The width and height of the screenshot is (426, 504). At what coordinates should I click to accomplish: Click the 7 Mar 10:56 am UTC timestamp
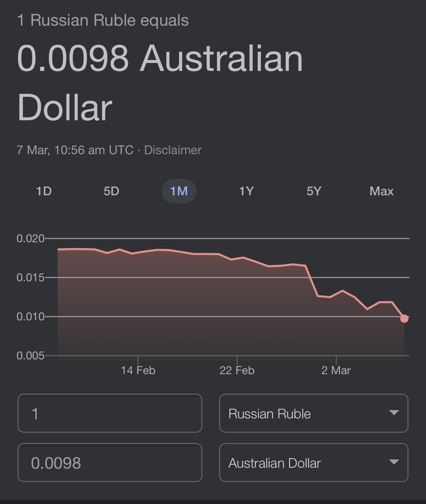click(75, 150)
